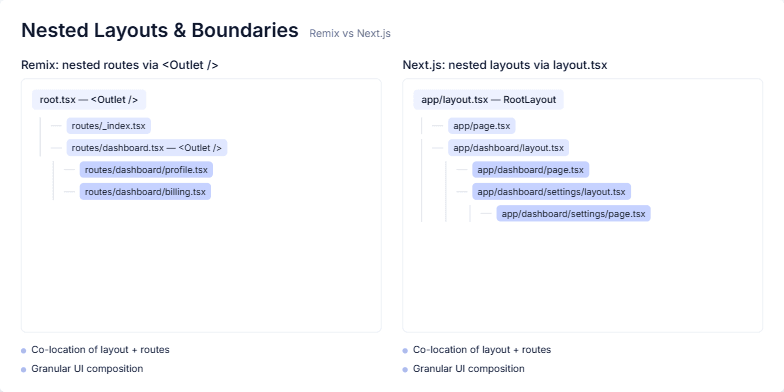The width and height of the screenshot is (784, 392).
Task: Open routes/dashboard/billing.tsx node
Action: (145, 192)
